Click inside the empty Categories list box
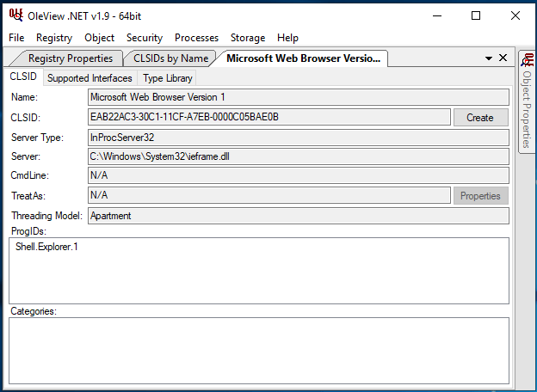This screenshot has height=392, width=537. click(259, 351)
